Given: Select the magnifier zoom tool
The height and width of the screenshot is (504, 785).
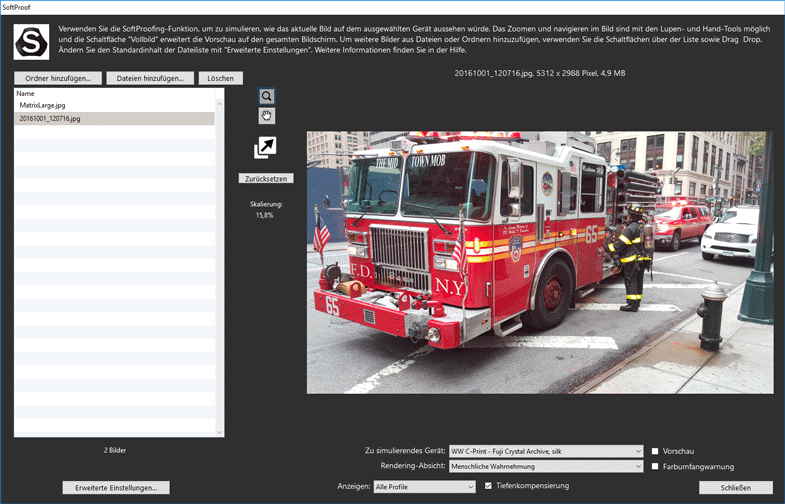Looking at the screenshot, I should (x=266, y=96).
